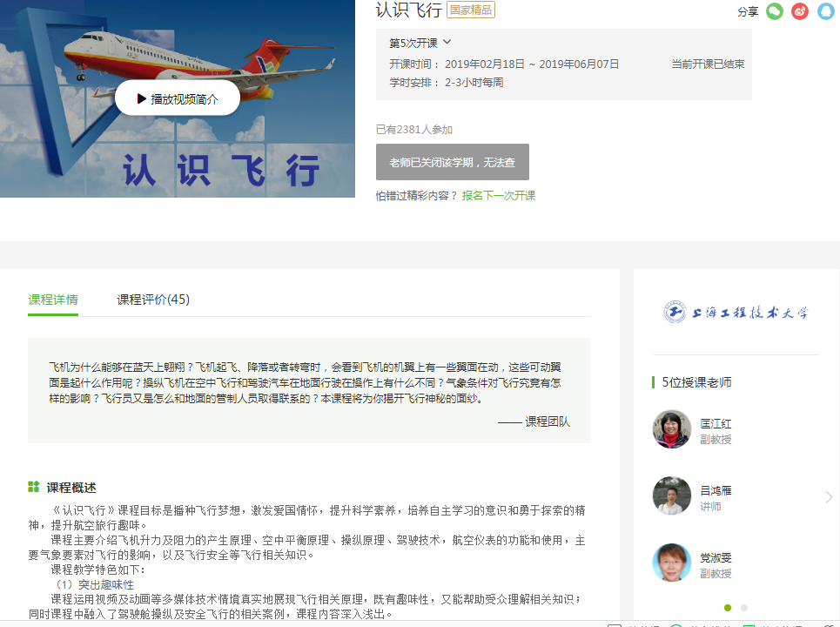Click the 认识飞行 course cover image
Viewport: 840px width, 627px height.
(x=178, y=157)
